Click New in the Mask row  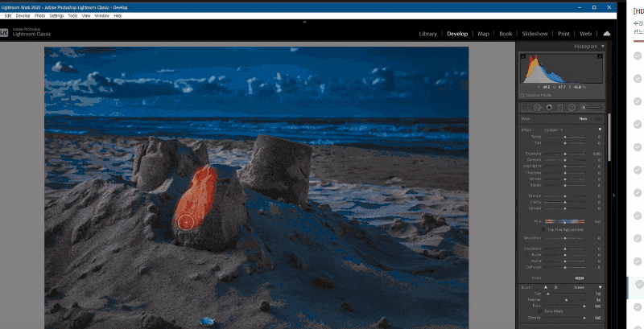pyautogui.click(x=583, y=118)
